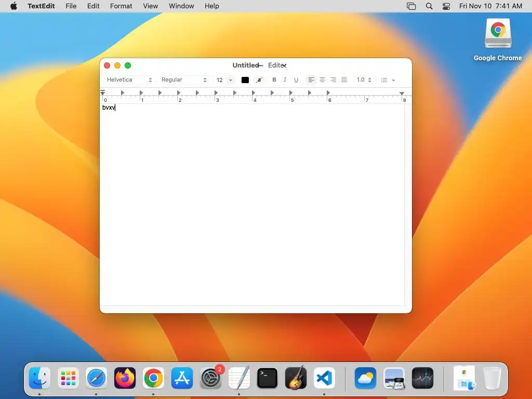Open the Window menu
This screenshot has width=532, height=399.
pos(181,6)
